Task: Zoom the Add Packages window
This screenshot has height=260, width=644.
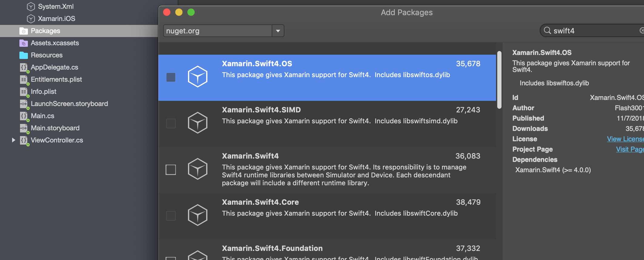Action: tap(191, 12)
